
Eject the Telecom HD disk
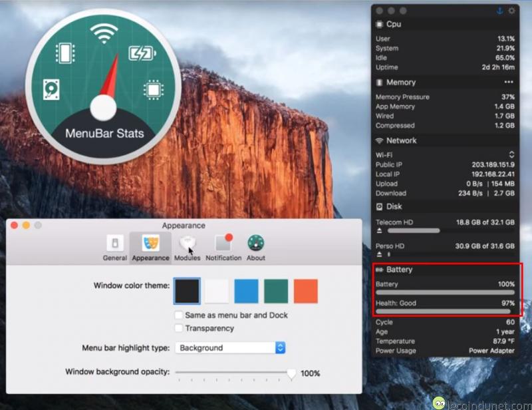click(379, 231)
